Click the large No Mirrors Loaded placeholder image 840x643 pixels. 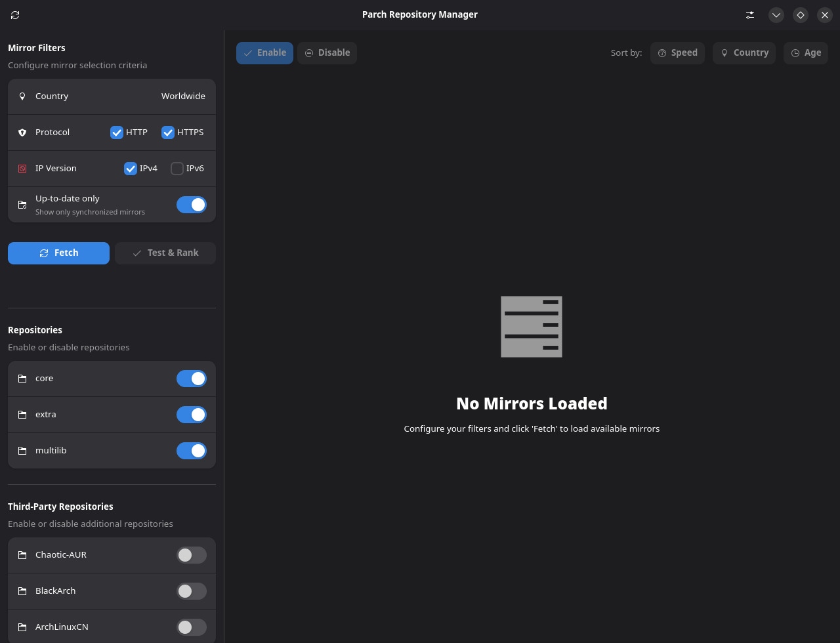(x=531, y=327)
